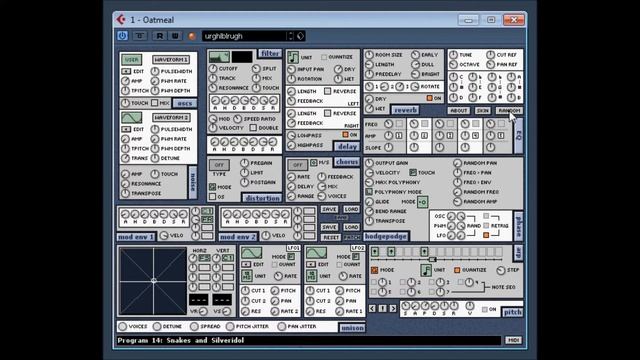Open the Waveform 2 selector
Viewport: 640px width, 360px height.
click(x=171, y=118)
